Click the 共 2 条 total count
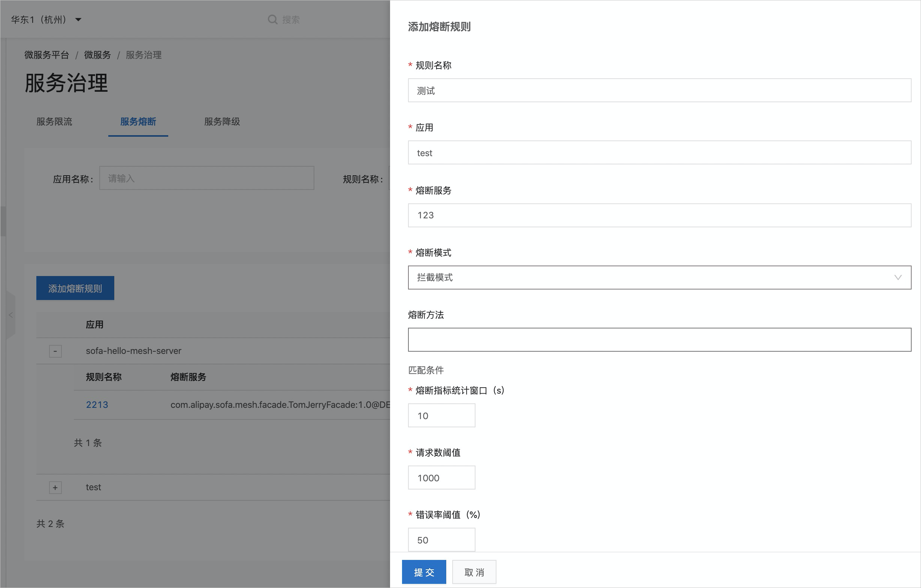This screenshot has width=921, height=588. (x=51, y=524)
